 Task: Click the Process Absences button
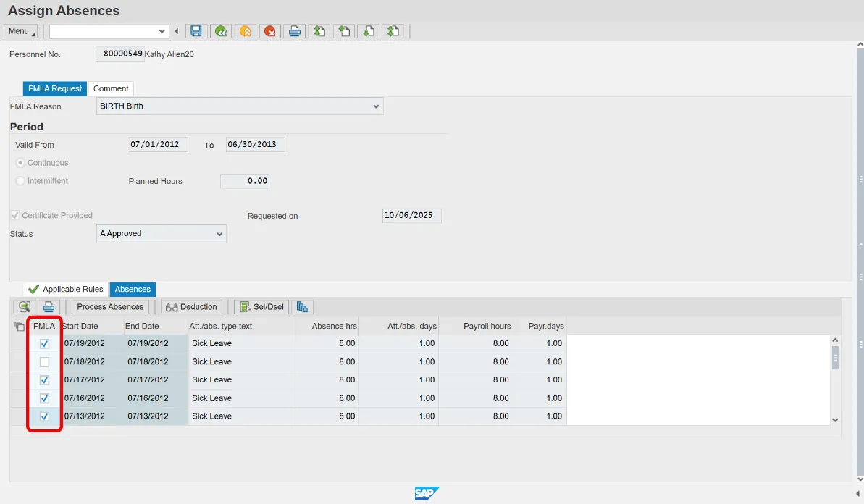[x=110, y=307]
